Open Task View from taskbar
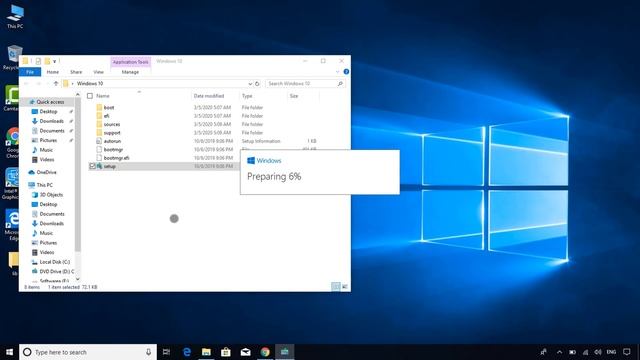 [x=167, y=352]
